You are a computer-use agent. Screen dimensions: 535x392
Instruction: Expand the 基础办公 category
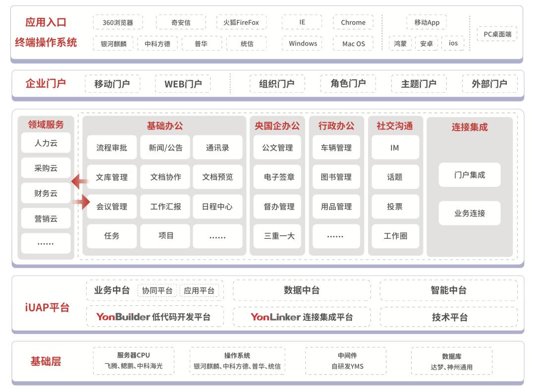[x=165, y=125]
